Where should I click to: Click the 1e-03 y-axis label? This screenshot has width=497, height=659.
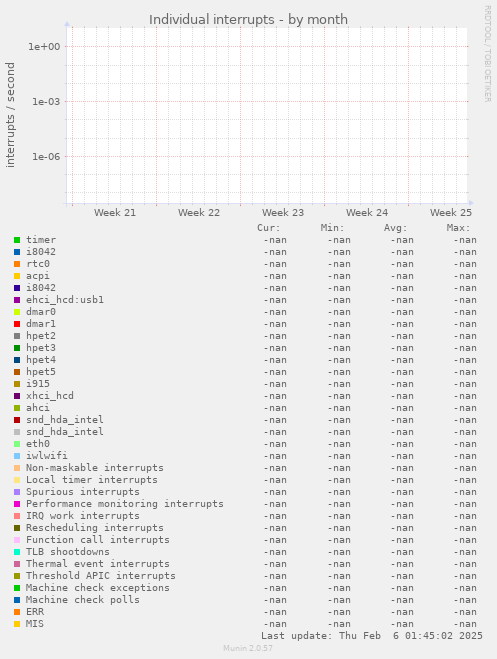click(x=46, y=101)
